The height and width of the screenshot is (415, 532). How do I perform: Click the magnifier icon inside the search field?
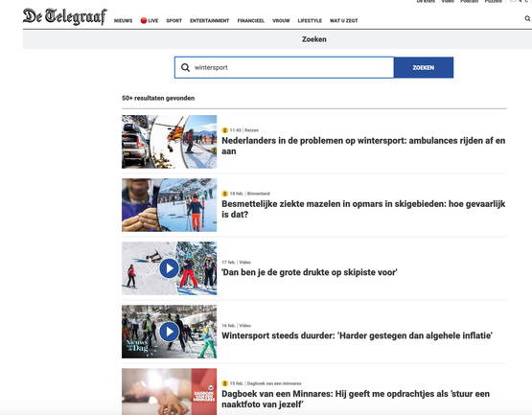(185, 67)
